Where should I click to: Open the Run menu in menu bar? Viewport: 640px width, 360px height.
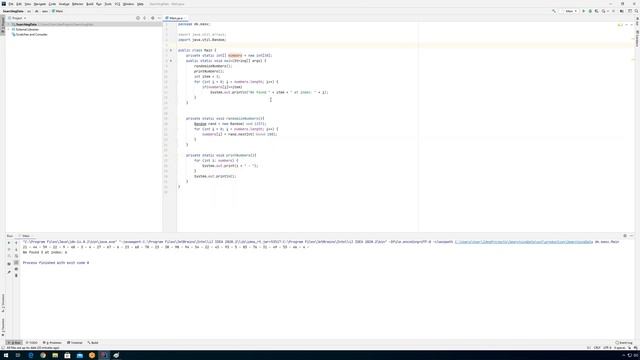click(x=99, y=4)
